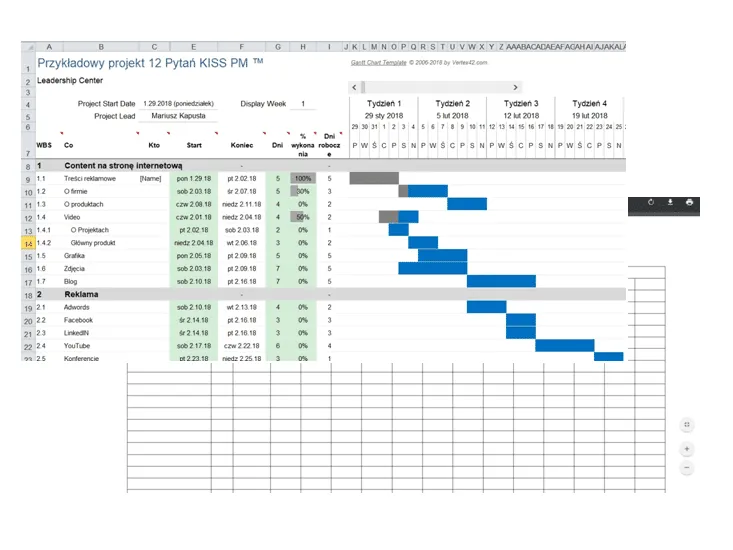Click the Zdjęcia task name
733x550 pixels.
74,269
